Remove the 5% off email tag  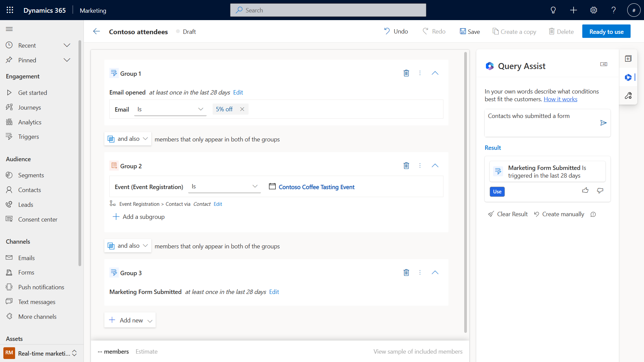(x=242, y=109)
